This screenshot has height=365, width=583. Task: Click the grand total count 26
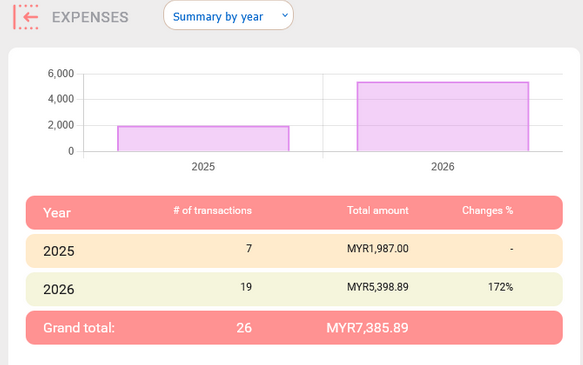tap(244, 328)
